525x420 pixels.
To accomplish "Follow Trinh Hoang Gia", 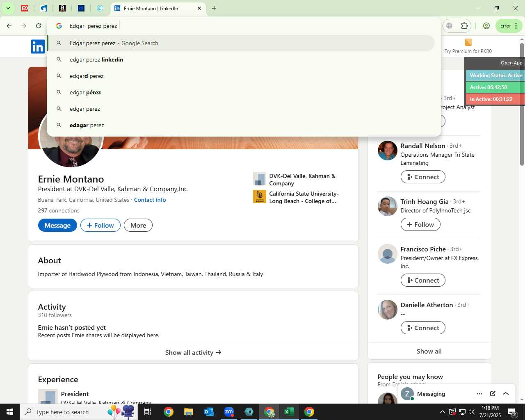I will click(420, 224).
